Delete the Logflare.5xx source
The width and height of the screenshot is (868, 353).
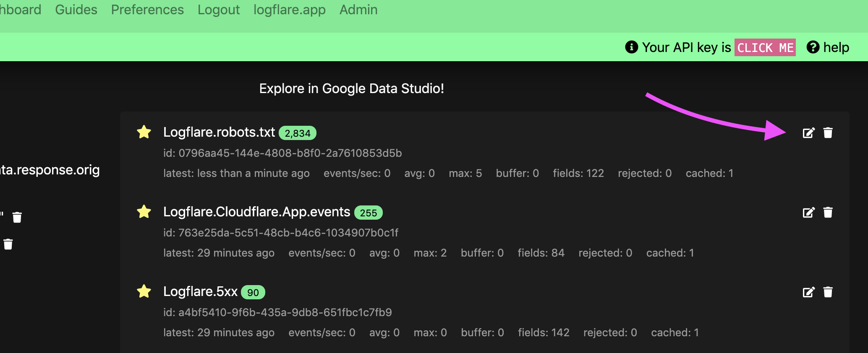(828, 292)
